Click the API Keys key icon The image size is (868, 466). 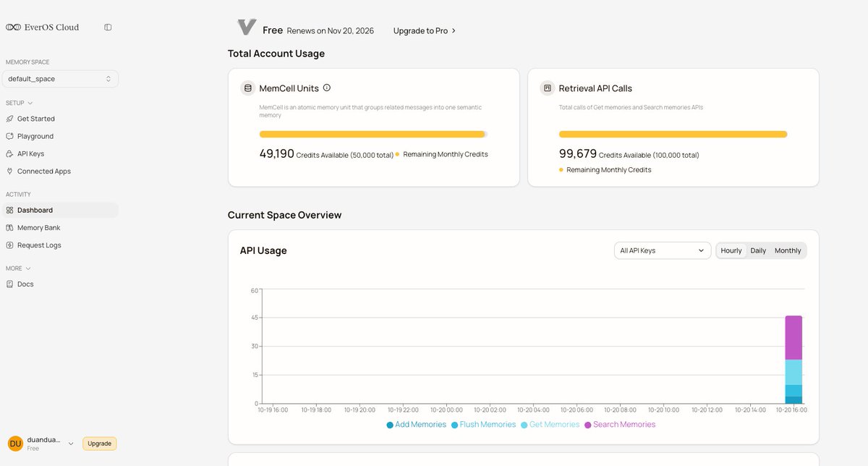(9, 153)
